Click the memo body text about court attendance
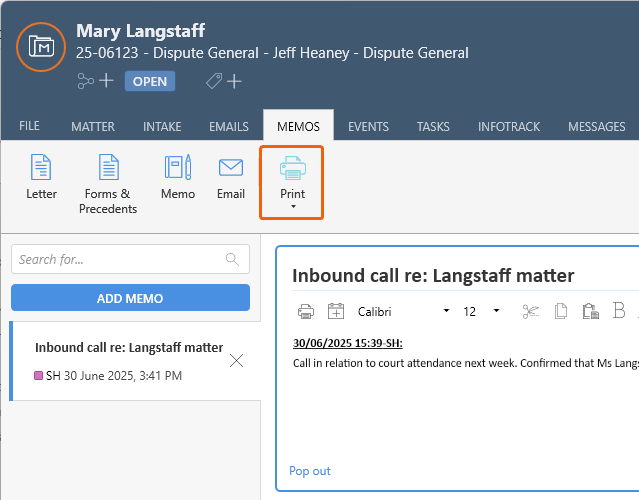Viewport: 639px width, 500px height. 466,363
